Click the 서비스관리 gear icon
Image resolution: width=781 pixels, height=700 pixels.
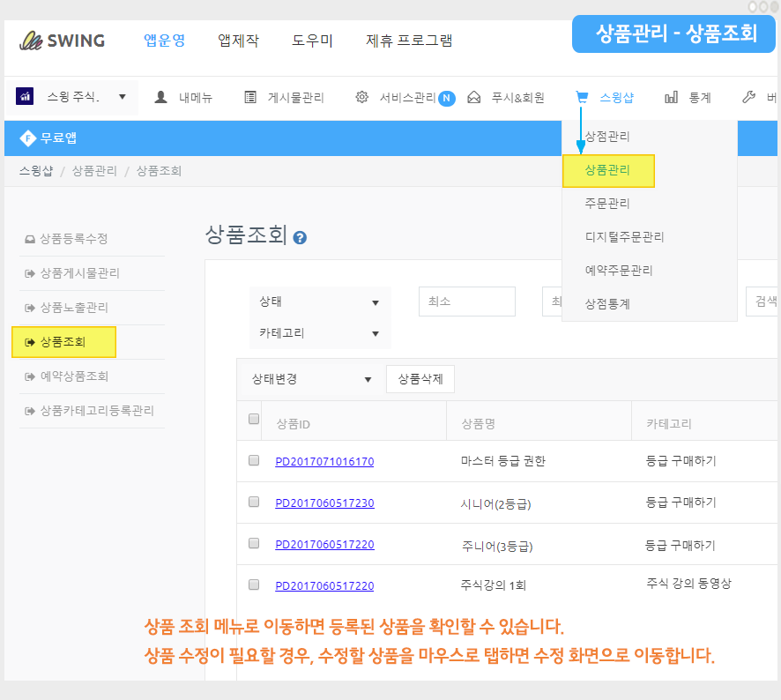[x=361, y=97]
